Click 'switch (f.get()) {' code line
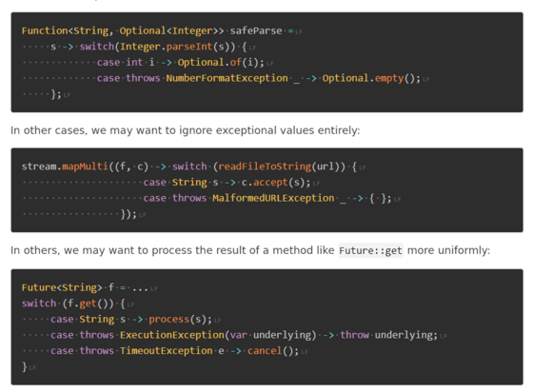Image resolution: width=533 pixels, height=392 pixels. (x=74, y=304)
